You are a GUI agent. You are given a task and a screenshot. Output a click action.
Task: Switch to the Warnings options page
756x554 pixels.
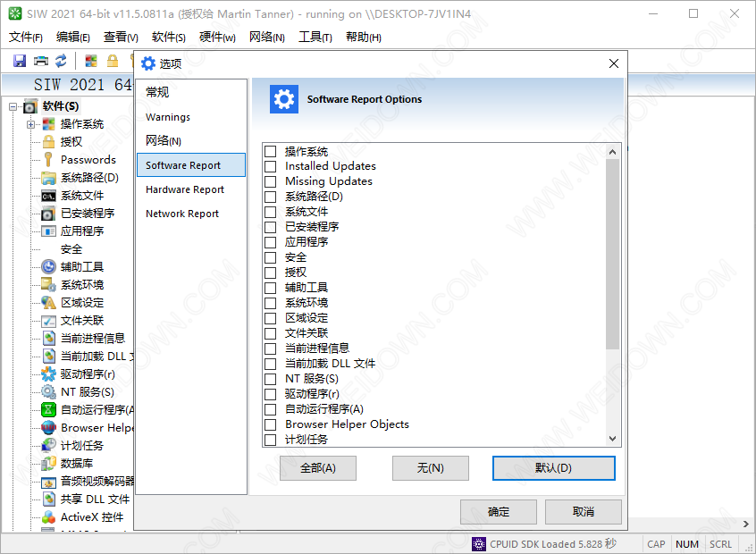pyautogui.click(x=191, y=117)
